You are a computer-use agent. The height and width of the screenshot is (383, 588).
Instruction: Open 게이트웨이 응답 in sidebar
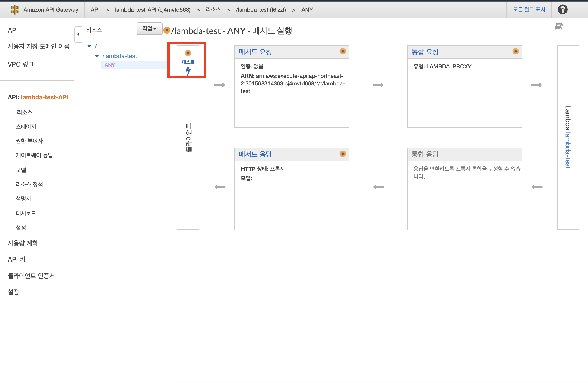pos(34,155)
